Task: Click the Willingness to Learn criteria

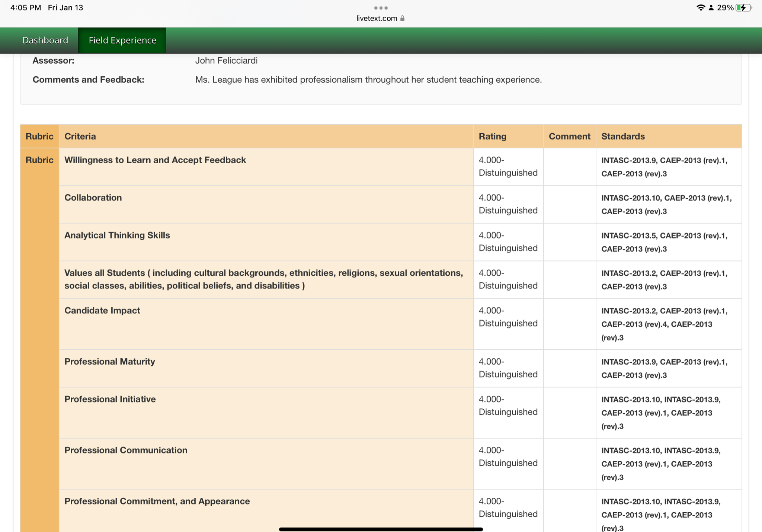Action: tap(155, 160)
